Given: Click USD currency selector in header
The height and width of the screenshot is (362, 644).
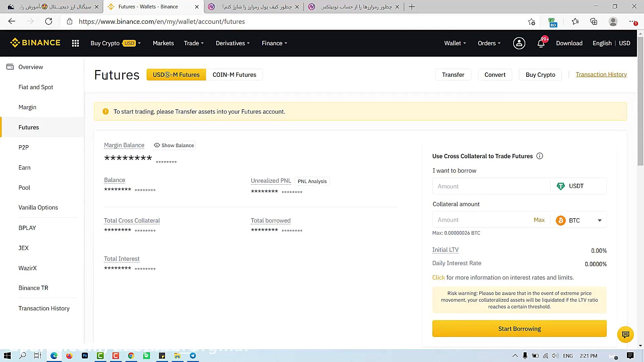Looking at the screenshot, I should point(625,43).
